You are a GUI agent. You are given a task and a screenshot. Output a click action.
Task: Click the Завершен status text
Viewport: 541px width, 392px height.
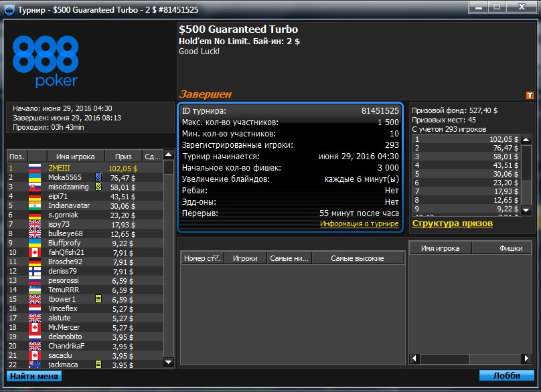click(206, 94)
